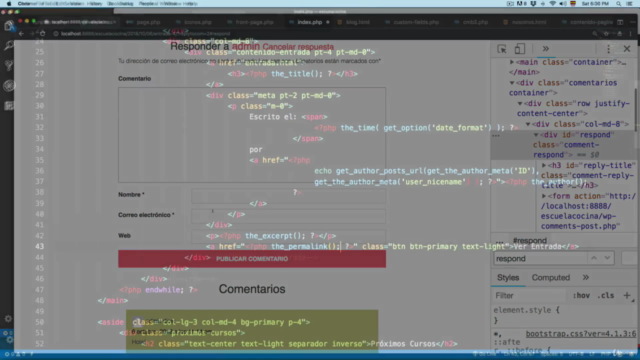Open the cmb2.php editor tab
Image resolution: width=640 pixels, height=360 pixels.
click(475, 22)
